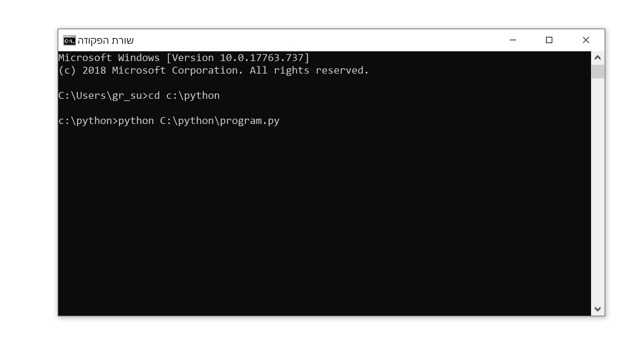
Task: Click the 'cd c:\python' command text
Action: [x=184, y=96]
